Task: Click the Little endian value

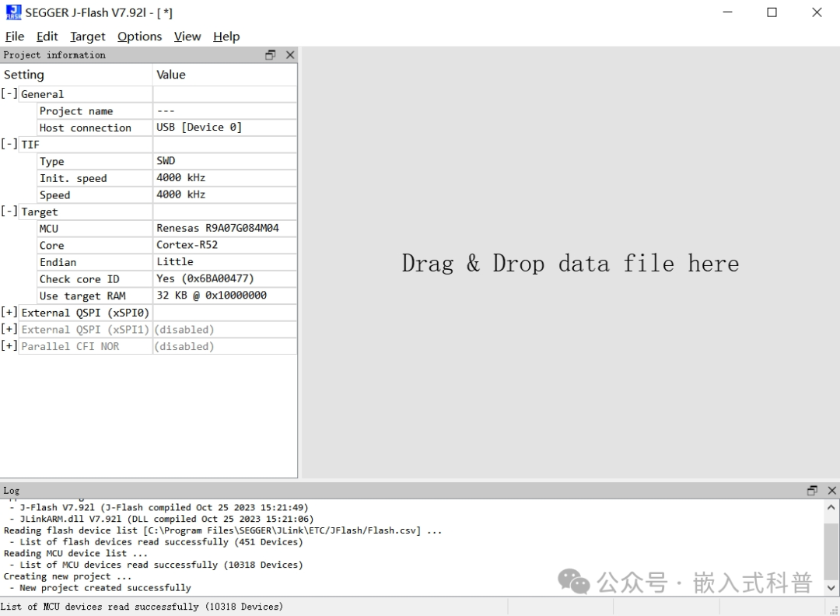Action: [175, 261]
